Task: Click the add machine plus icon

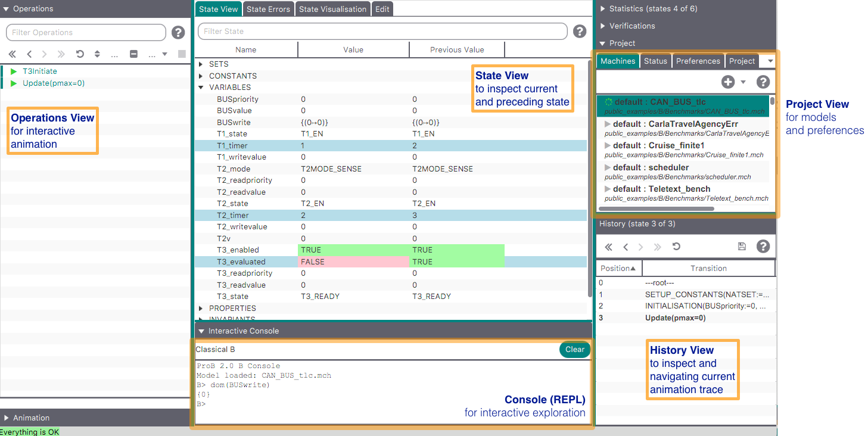Action: point(727,82)
